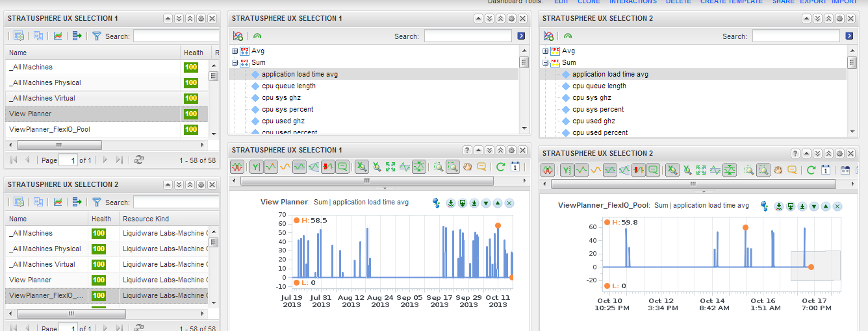The image size is (868, 331).
Task: Click the gear settings icon of top-left panel
Action: click(x=201, y=19)
